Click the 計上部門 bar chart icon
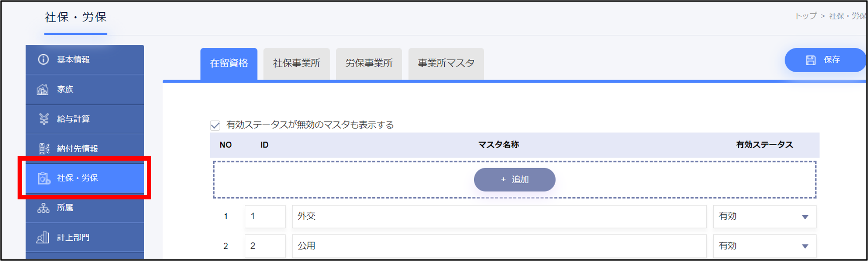 (43, 238)
